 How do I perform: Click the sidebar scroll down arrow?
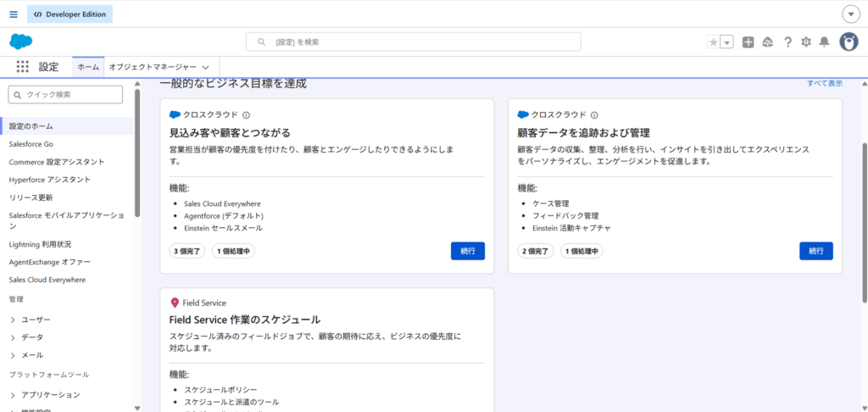tap(137, 408)
